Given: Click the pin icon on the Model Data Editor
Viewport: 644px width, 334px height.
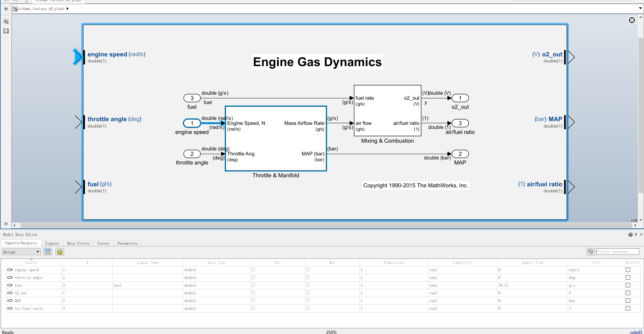Looking at the screenshot, I should (636, 234).
